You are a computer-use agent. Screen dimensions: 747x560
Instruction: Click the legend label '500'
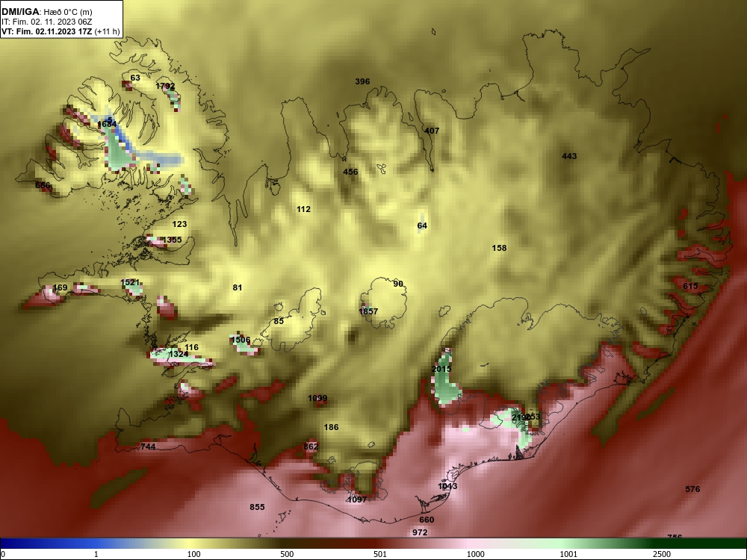(287, 554)
